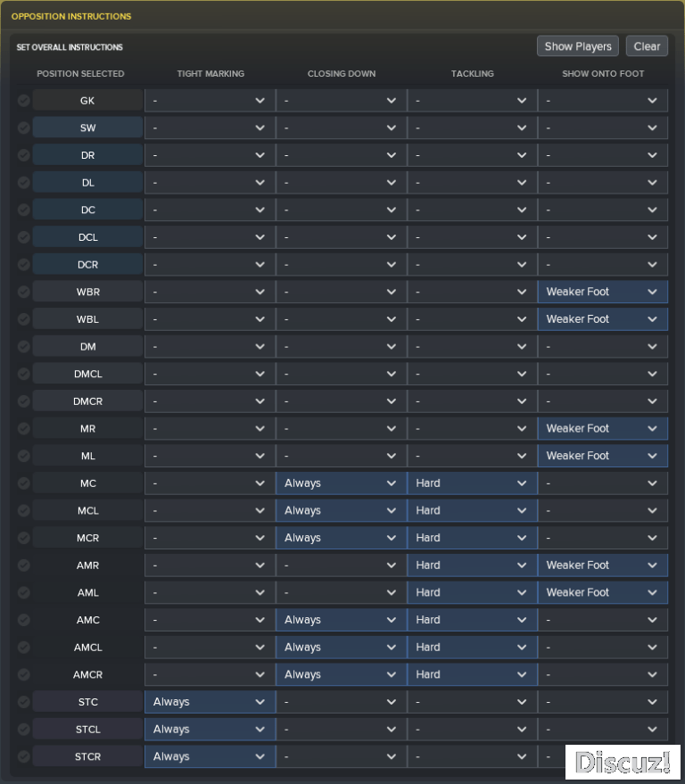Toggle the check circle for DCL row
The height and width of the screenshot is (784, 685).
tap(23, 237)
